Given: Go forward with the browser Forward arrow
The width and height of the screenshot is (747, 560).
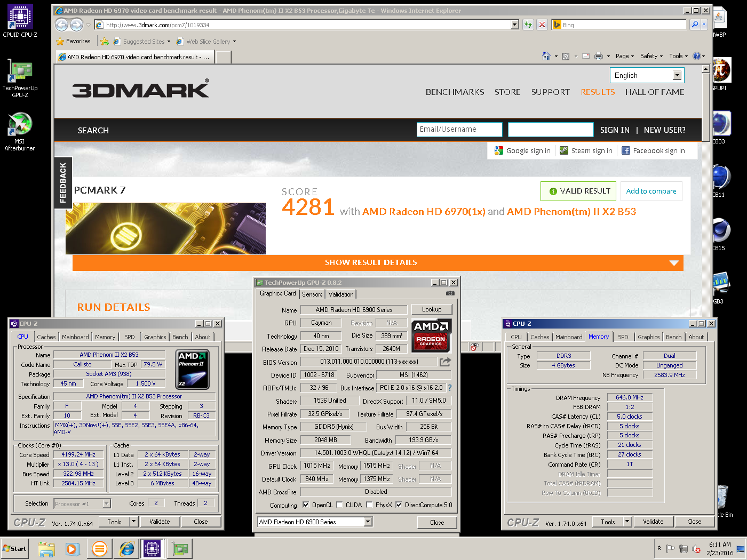Looking at the screenshot, I should click(x=76, y=25).
